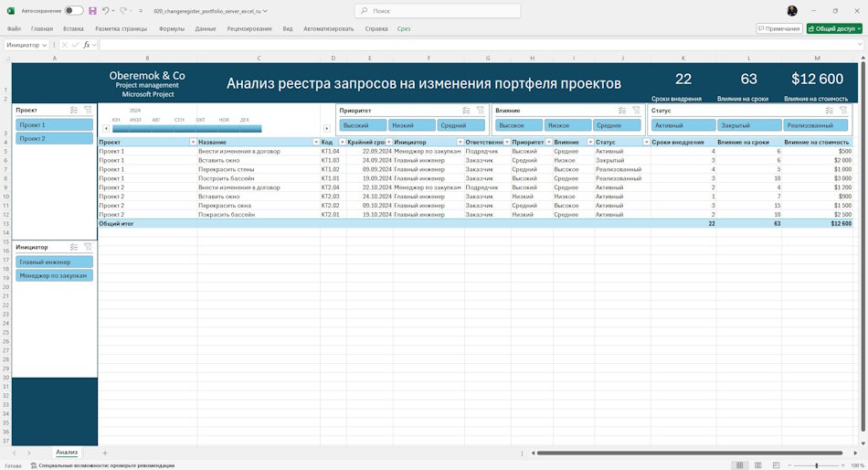Toggle Высокий priority slicer item
The height and width of the screenshot is (470, 868).
click(x=363, y=125)
